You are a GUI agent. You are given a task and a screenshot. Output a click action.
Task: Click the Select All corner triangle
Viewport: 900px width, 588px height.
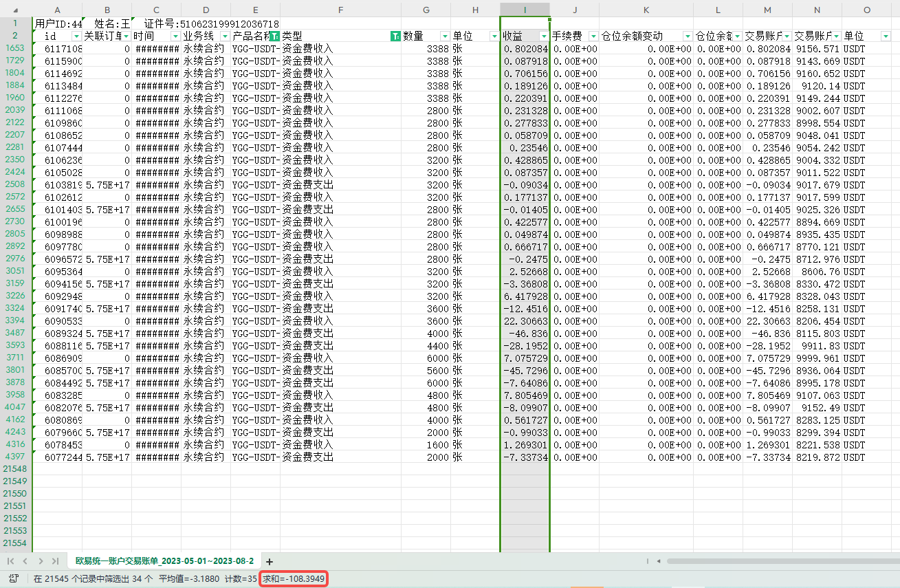point(15,10)
